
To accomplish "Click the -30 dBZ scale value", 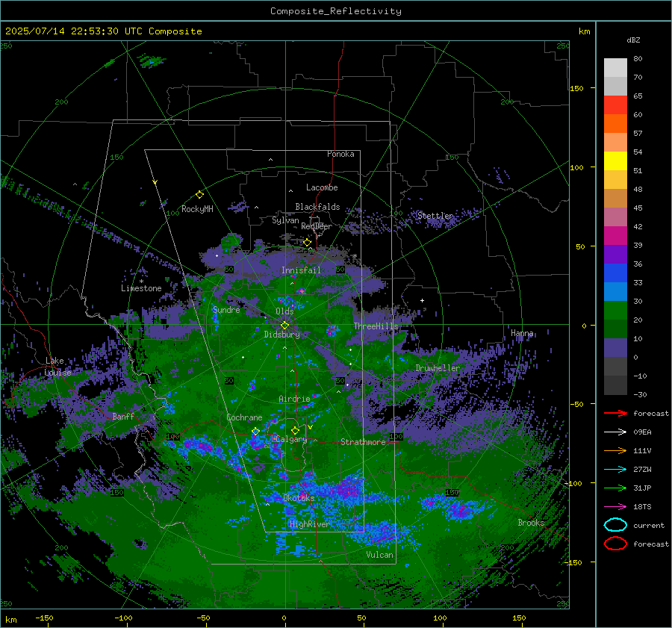I will (x=640, y=394).
